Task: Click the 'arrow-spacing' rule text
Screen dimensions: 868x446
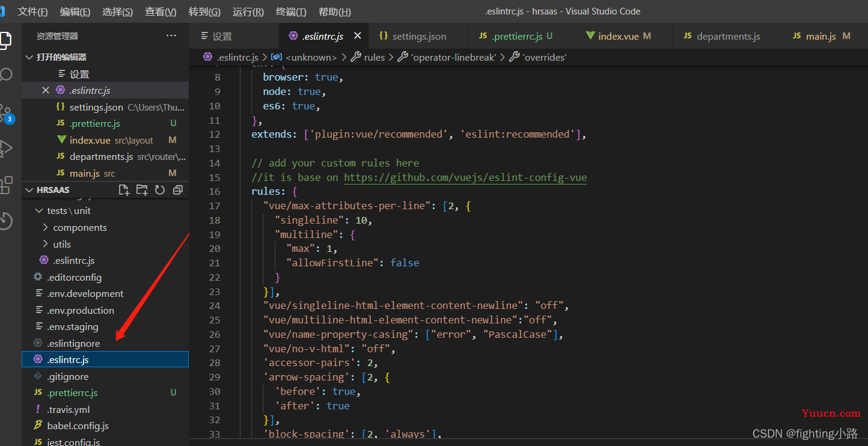Action: point(307,377)
